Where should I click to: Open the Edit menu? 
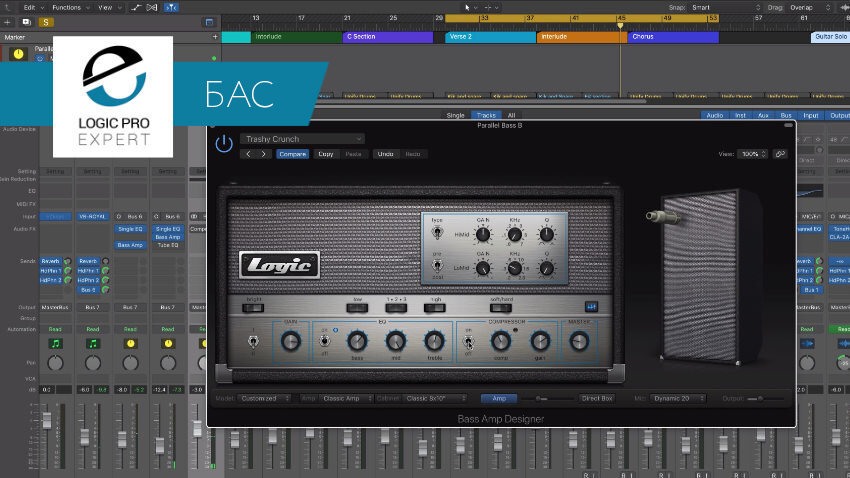coord(33,8)
